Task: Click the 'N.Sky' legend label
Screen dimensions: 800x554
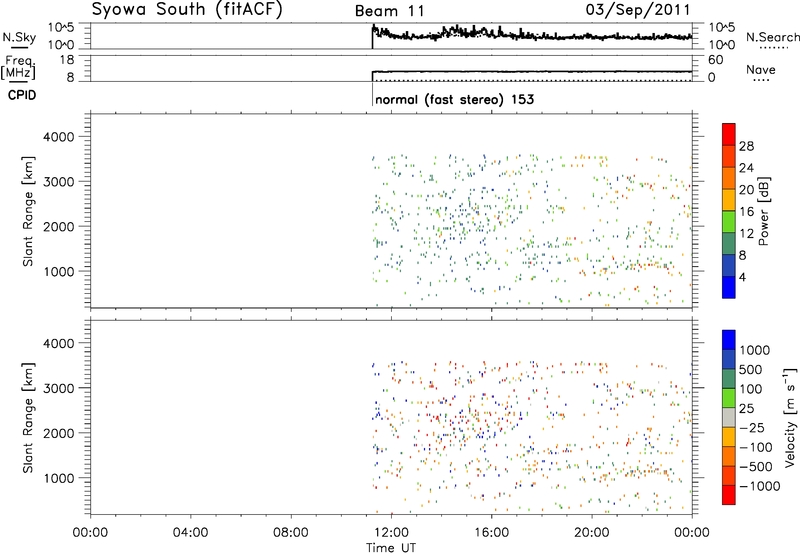Action: pos(19,37)
